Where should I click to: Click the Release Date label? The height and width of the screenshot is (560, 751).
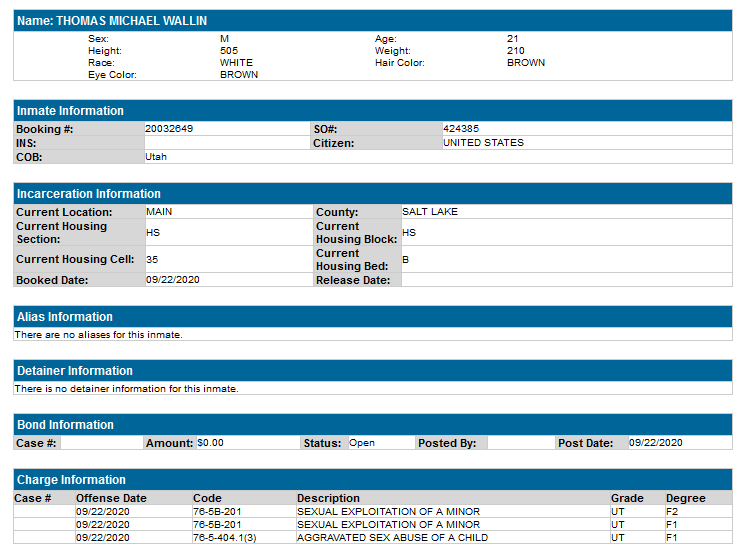pos(353,280)
